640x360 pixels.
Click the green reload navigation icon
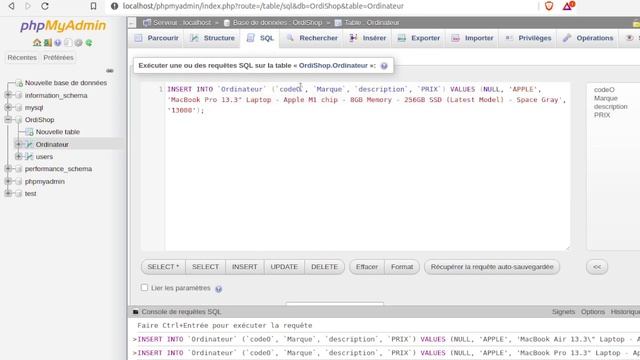[x=89, y=42]
